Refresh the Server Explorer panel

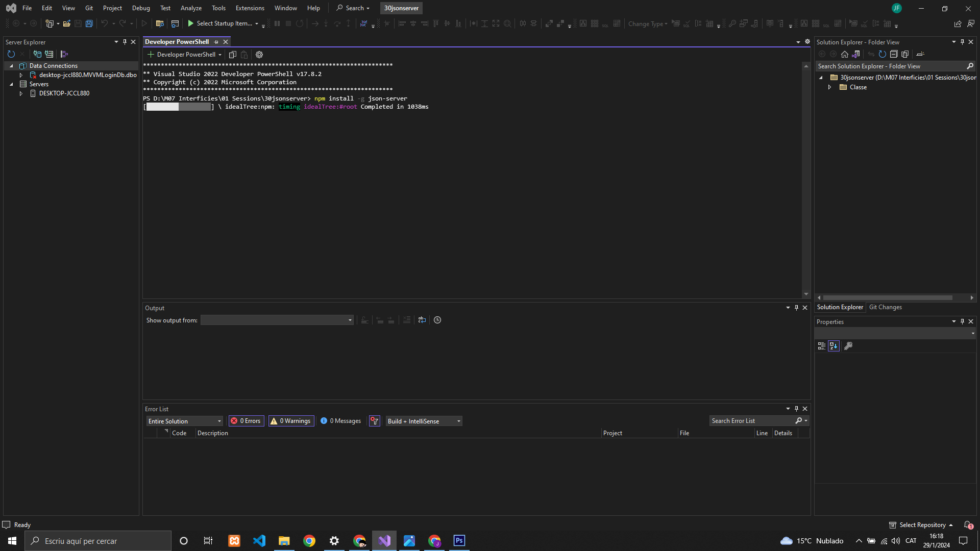(11, 54)
